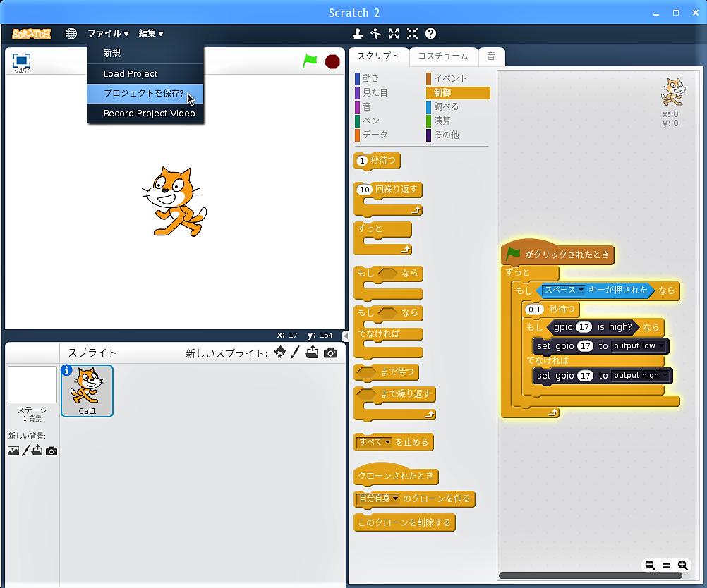This screenshot has height=588, width=707.
Task: Click the red stop sign
Action: pyautogui.click(x=332, y=61)
